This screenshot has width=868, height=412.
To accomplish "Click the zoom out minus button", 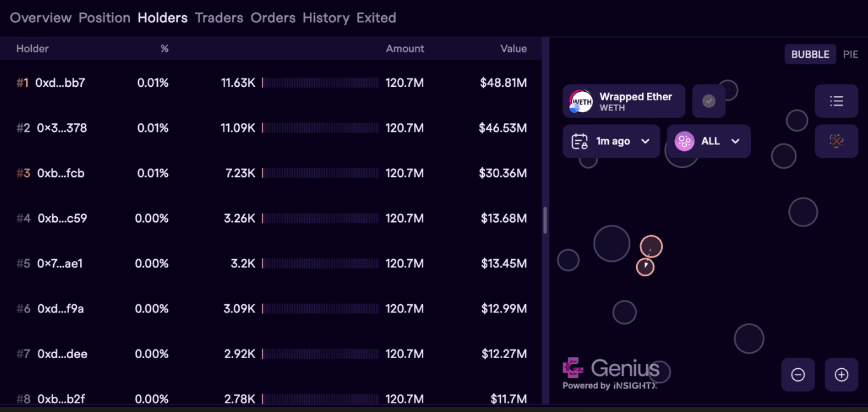I will [x=798, y=375].
